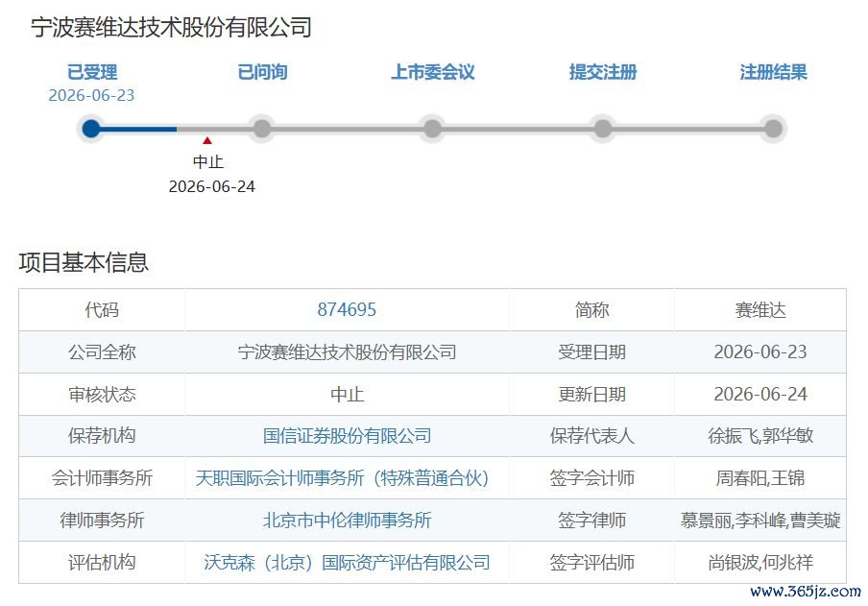Open 北京市中伦律师事务所 link

click(347, 521)
